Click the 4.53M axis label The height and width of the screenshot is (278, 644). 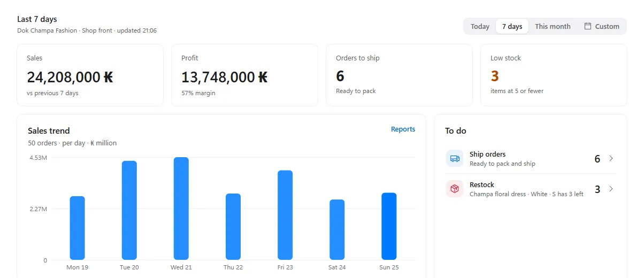[x=37, y=158]
